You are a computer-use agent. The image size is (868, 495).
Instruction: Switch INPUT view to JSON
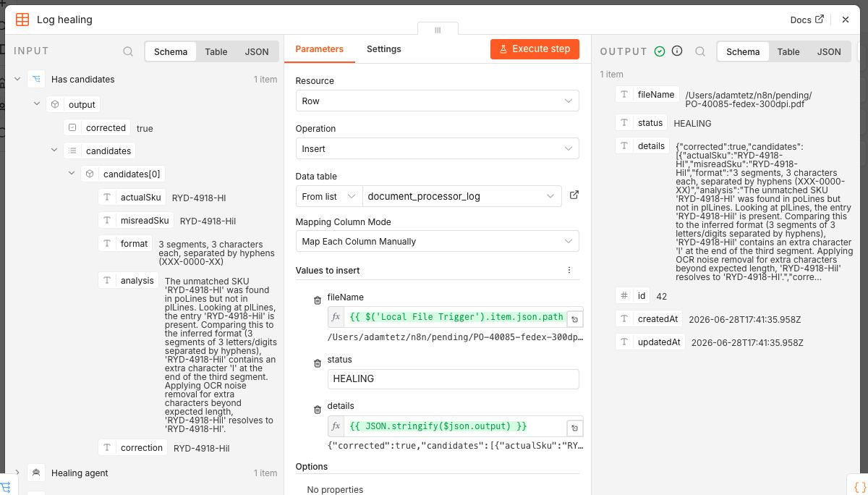click(257, 51)
